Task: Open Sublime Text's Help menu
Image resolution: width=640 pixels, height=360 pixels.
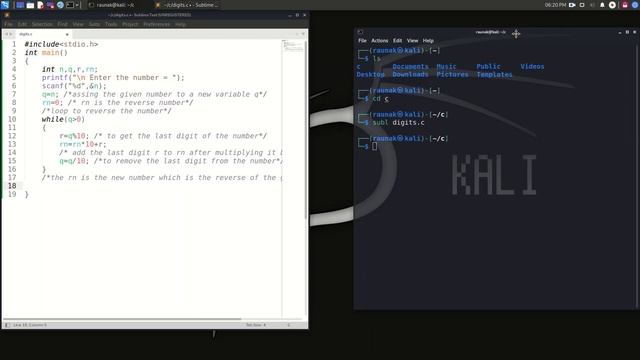Action: pos(180,24)
